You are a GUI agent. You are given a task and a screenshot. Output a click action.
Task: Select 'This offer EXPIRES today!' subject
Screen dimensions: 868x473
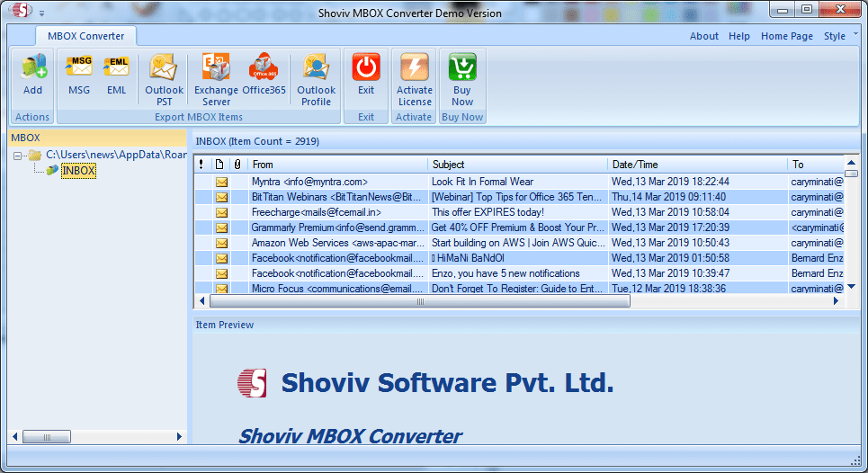tap(488, 212)
